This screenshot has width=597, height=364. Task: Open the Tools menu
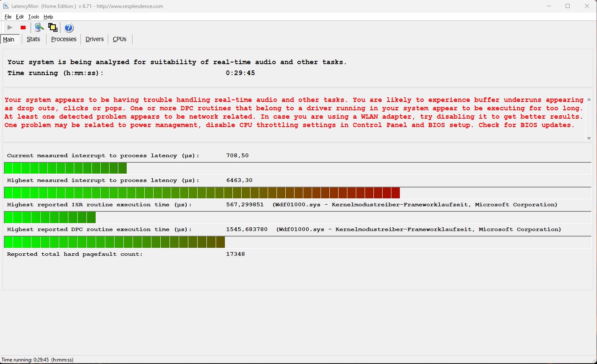point(34,17)
